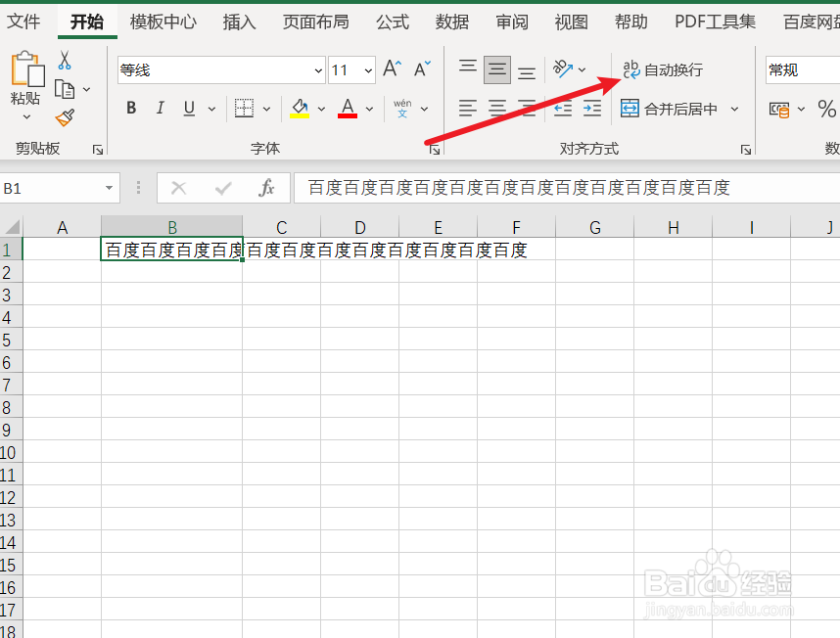Open the 帮助 tab

tap(631, 22)
